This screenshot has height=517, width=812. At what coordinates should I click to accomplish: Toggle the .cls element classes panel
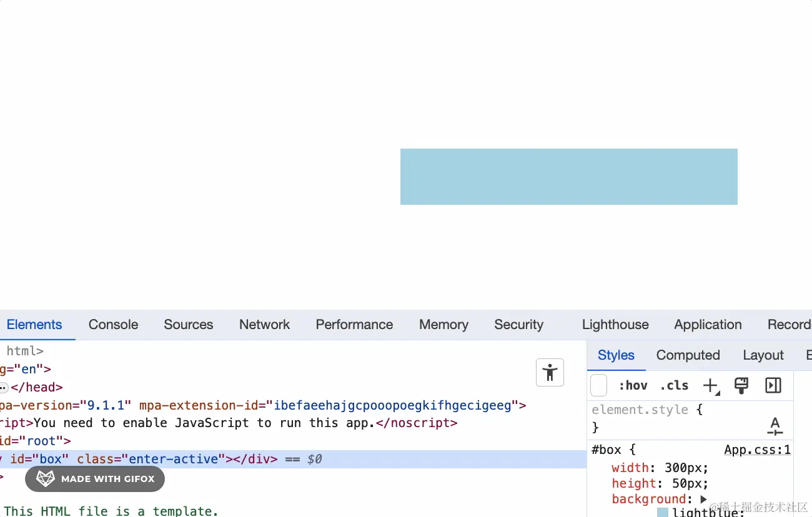(x=674, y=385)
